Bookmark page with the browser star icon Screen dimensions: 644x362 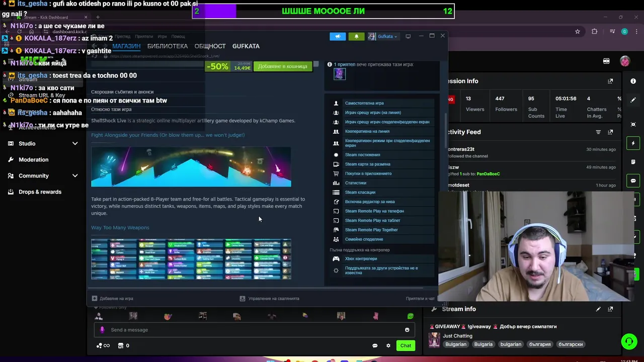click(578, 31)
